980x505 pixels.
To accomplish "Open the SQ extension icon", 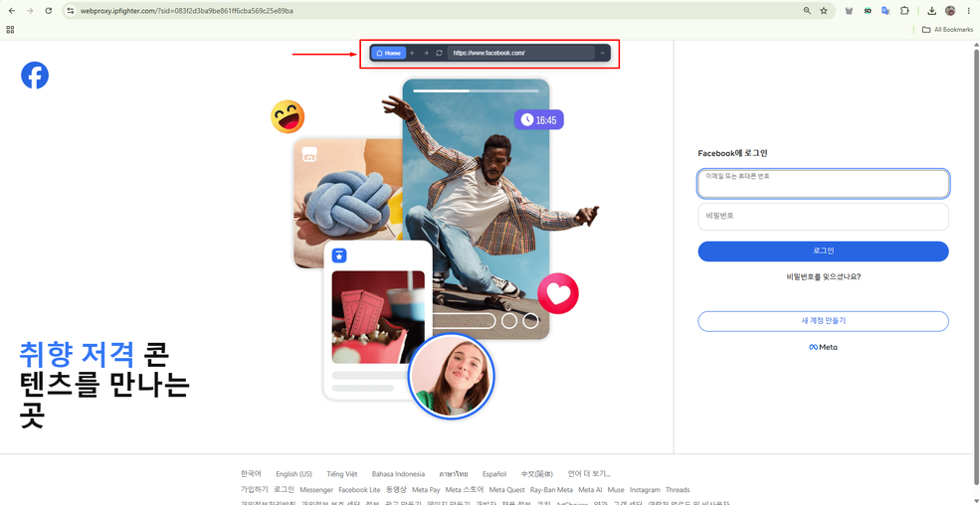I will [x=868, y=11].
